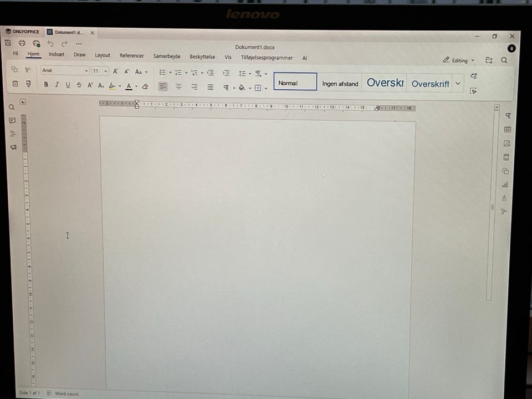
Task: Align paragraph text to the right
Action: pyautogui.click(x=195, y=87)
